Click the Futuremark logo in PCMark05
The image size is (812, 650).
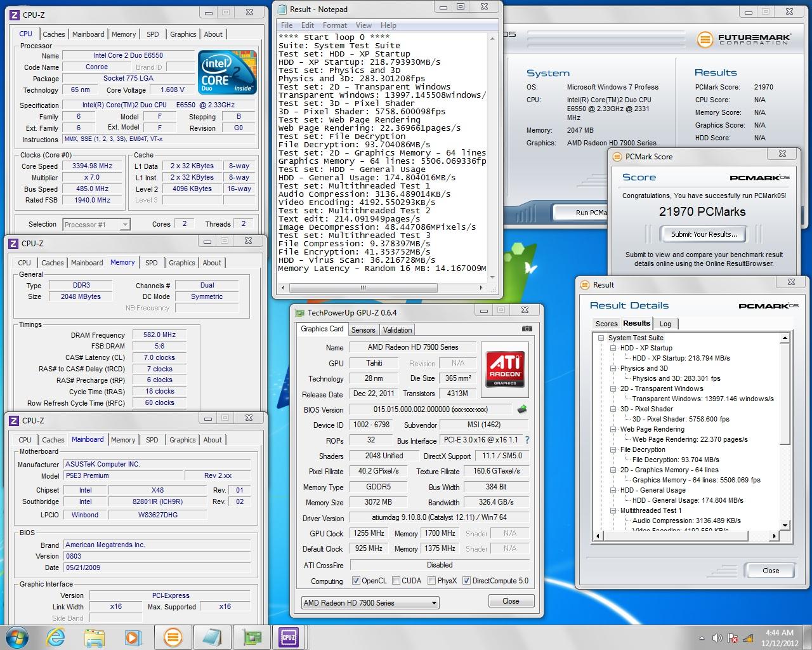(x=743, y=39)
